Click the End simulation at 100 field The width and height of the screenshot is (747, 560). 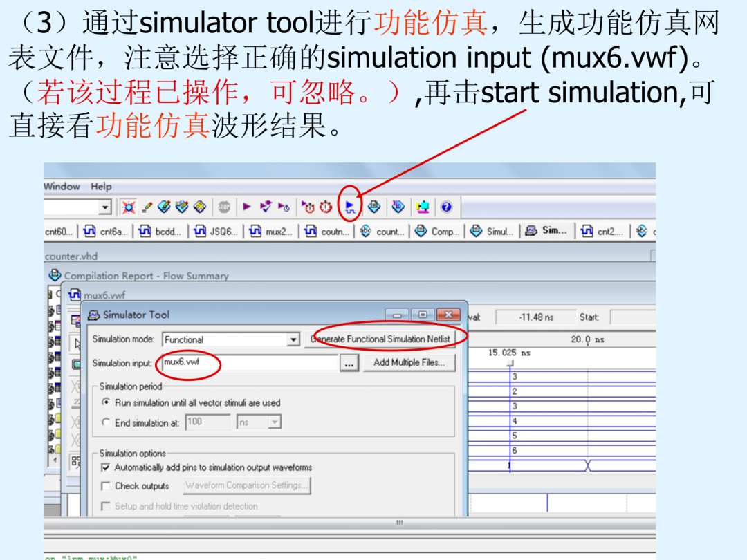coord(208,422)
